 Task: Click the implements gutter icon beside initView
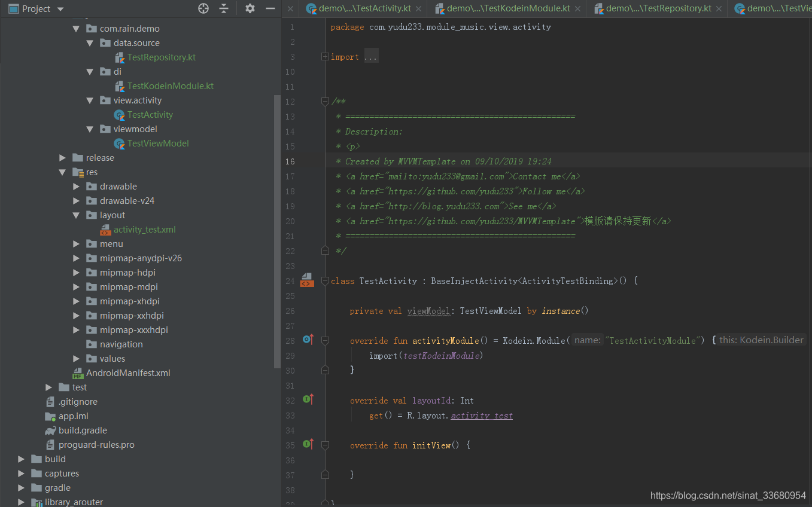308,444
